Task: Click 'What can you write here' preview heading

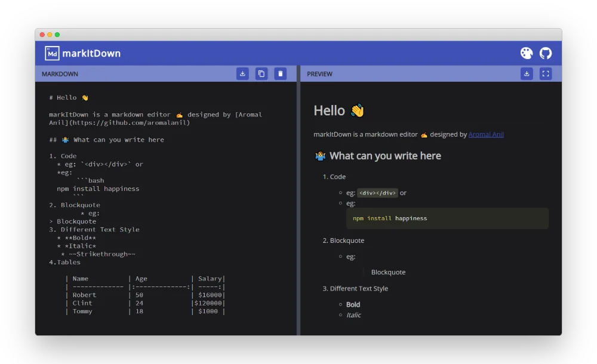Action: coord(378,156)
